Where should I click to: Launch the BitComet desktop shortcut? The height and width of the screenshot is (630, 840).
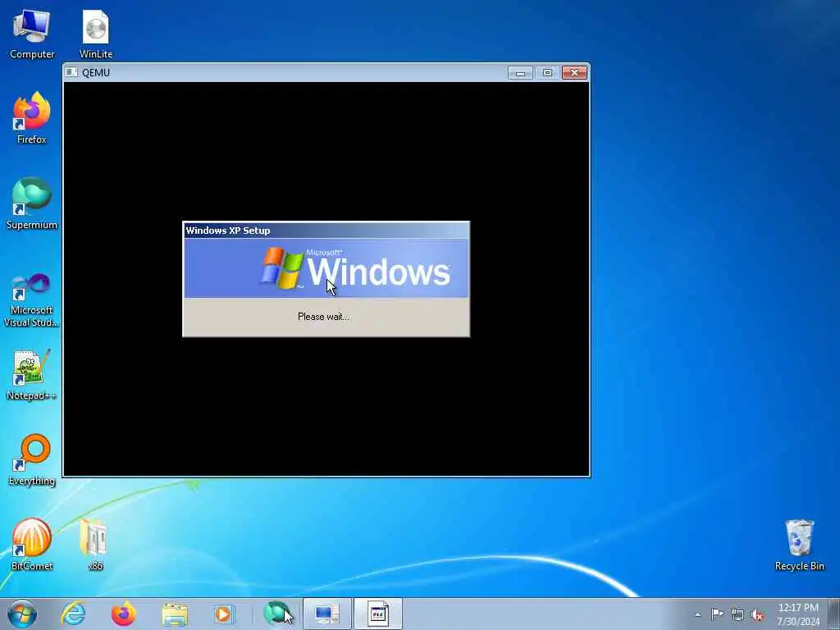32,545
